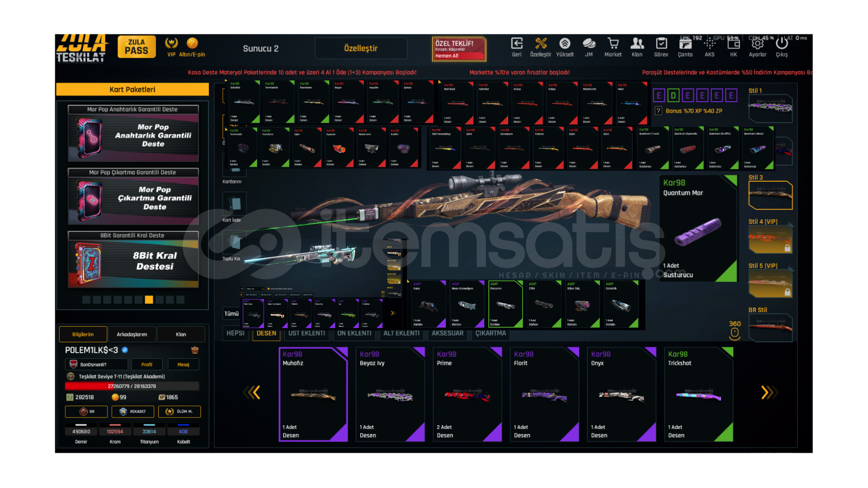868x488 pixels.
Task: Click the rank emblem beside username
Action: pos(195,350)
